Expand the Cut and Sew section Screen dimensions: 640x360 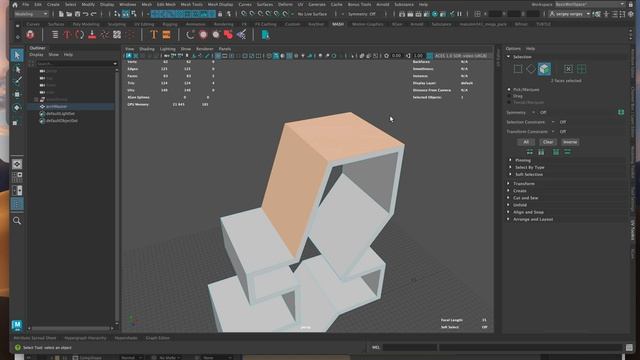pyautogui.click(x=509, y=198)
